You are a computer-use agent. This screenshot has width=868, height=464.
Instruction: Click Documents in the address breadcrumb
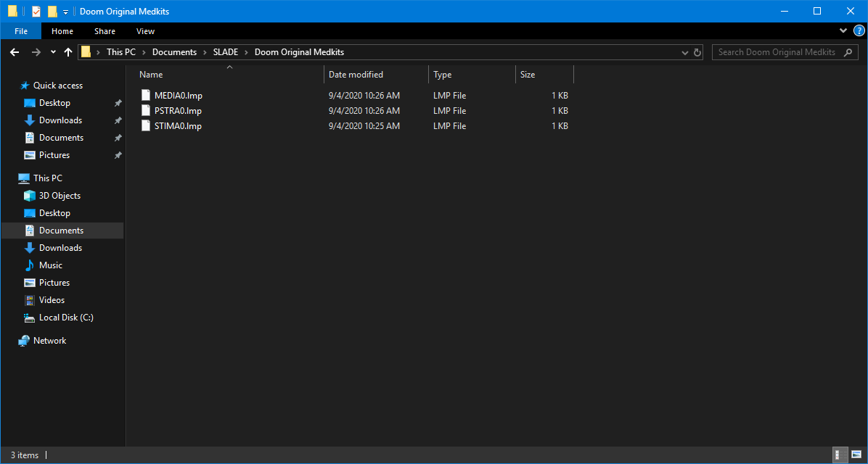174,52
